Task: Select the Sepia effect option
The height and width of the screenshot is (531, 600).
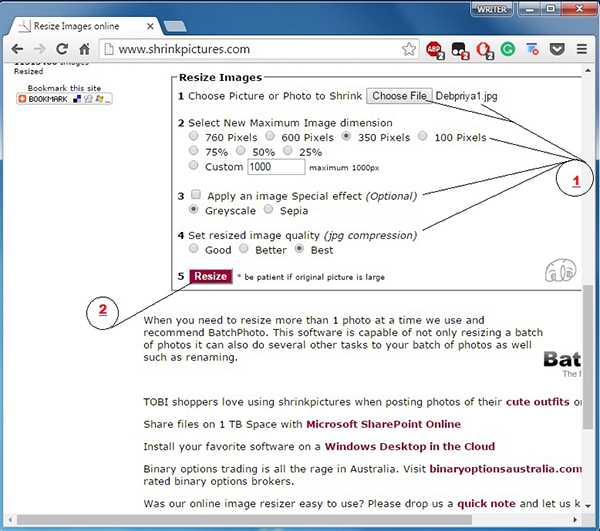Action: 269,209
